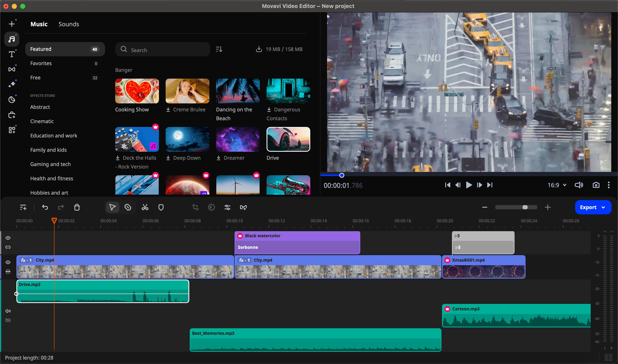Select the Free music category
The height and width of the screenshot is (364, 618).
(65, 78)
